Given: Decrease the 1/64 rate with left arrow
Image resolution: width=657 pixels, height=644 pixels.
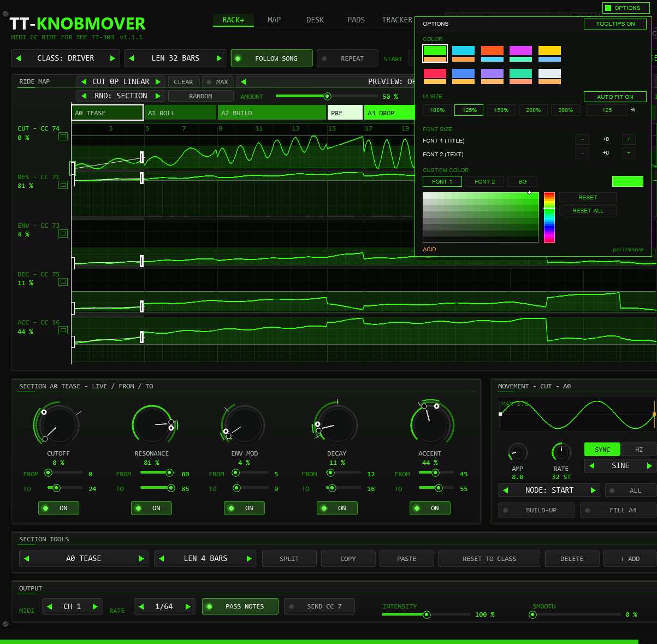Looking at the screenshot, I should pos(141,607).
